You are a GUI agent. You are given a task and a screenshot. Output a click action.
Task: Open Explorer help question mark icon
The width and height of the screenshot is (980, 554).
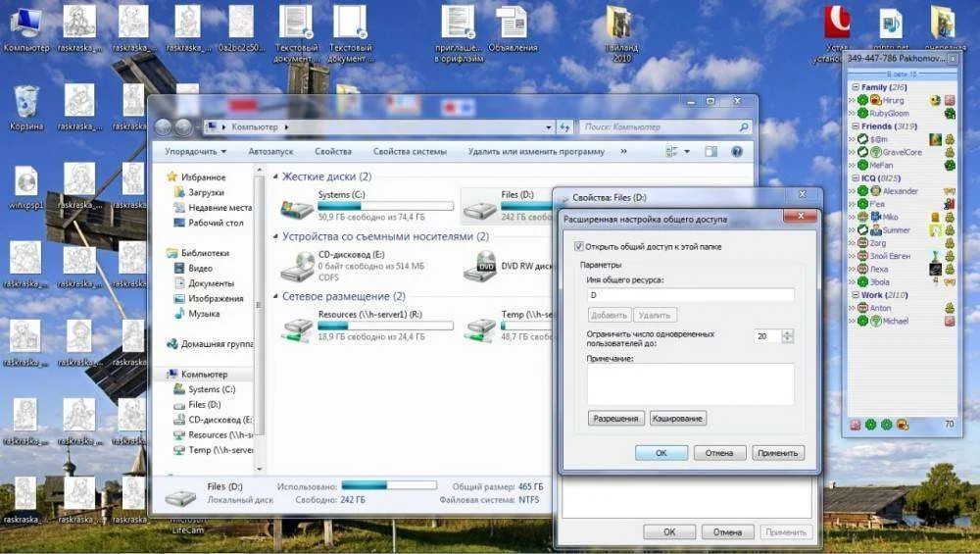737,151
